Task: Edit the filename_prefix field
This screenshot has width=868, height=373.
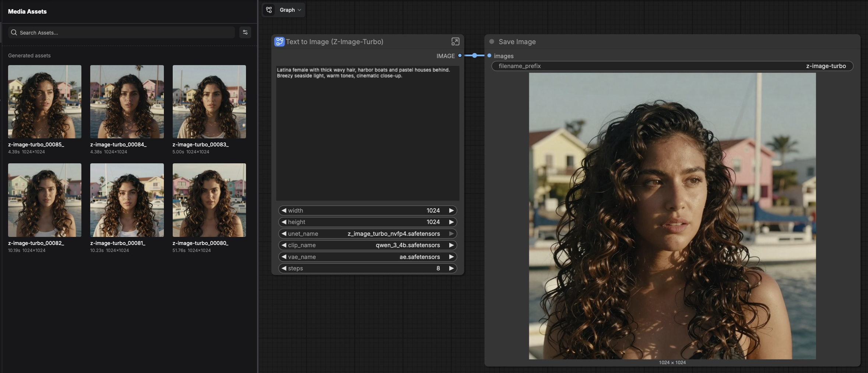Action: click(672, 66)
